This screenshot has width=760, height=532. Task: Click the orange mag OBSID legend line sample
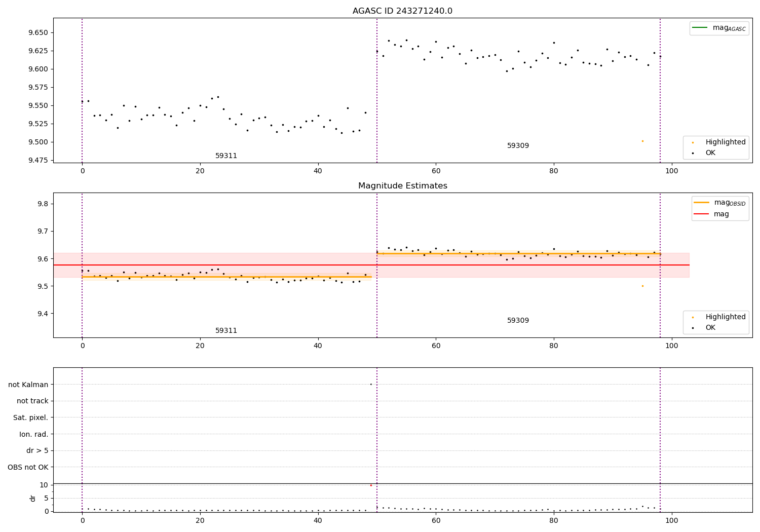[x=701, y=202]
